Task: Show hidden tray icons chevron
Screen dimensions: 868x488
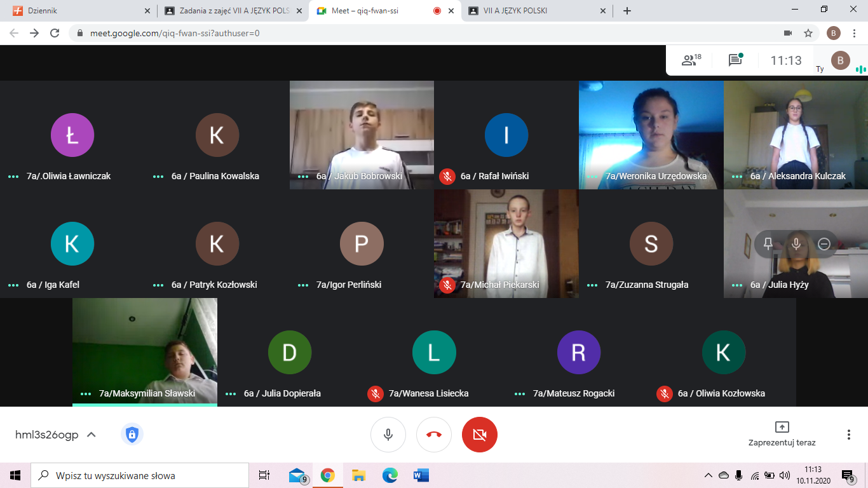Action: [x=709, y=475]
